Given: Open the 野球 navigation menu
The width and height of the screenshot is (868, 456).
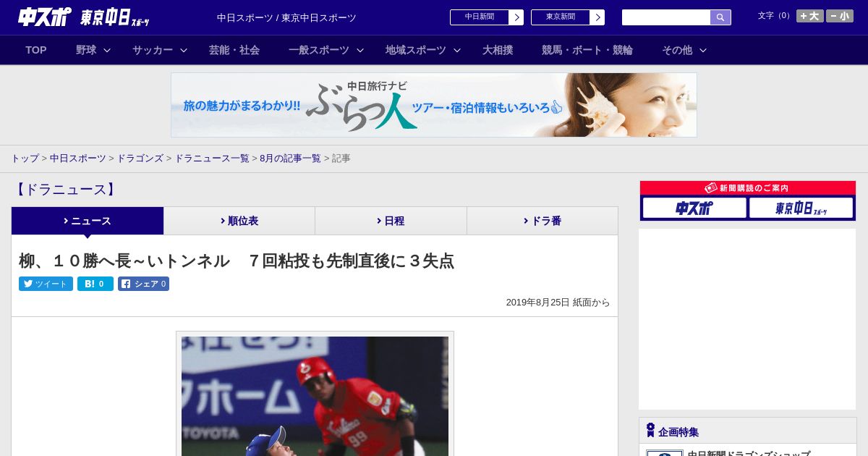Looking at the screenshot, I should 86,50.
